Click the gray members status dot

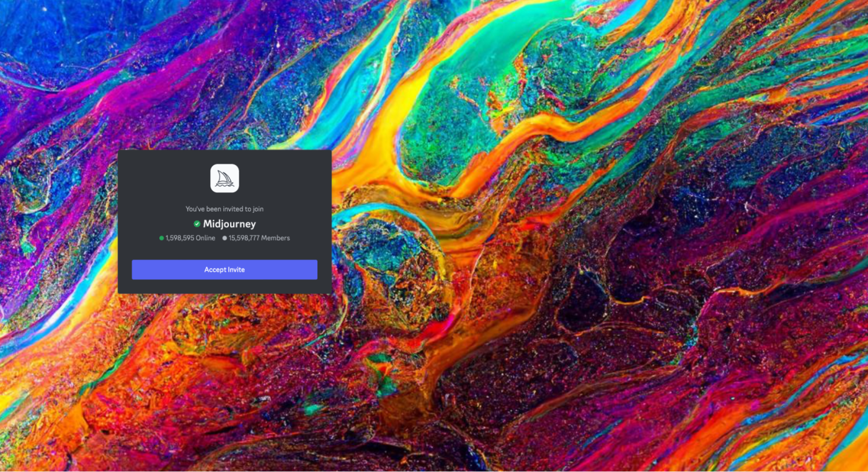224,238
